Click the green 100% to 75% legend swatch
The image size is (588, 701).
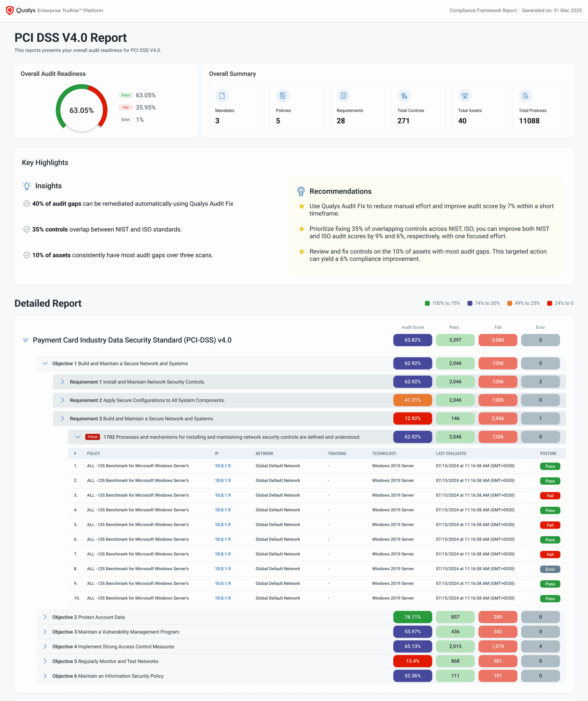(426, 303)
